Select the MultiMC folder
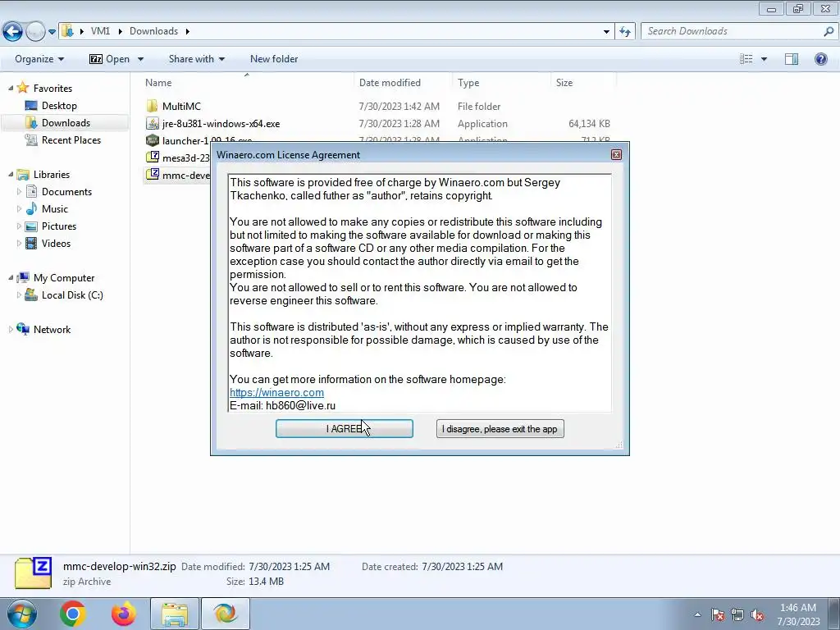840x630 pixels. point(181,106)
